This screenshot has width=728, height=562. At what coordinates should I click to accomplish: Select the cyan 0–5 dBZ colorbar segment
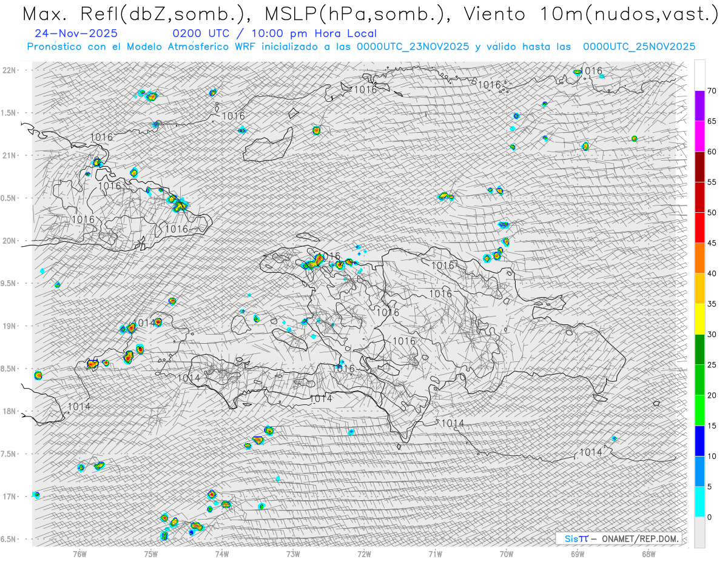pyautogui.click(x=699, y=502)
